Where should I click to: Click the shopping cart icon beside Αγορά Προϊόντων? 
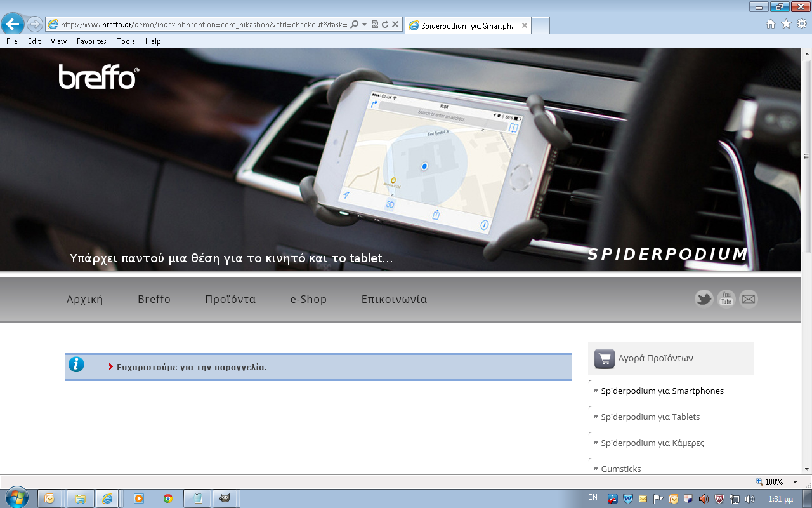(605, 359)
